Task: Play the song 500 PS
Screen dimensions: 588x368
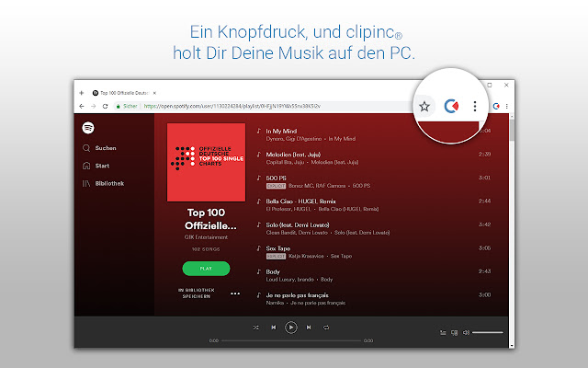Action: (x=276, y=178)
